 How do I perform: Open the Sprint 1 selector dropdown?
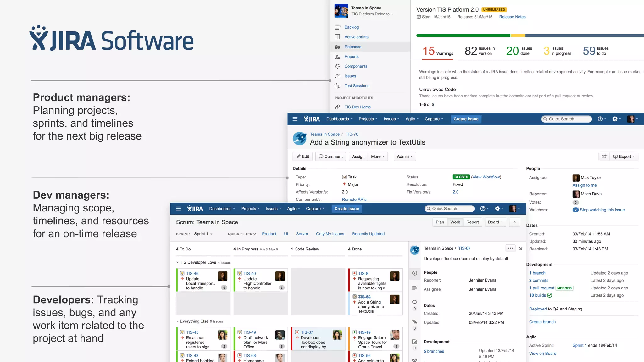tap(203, 234)
